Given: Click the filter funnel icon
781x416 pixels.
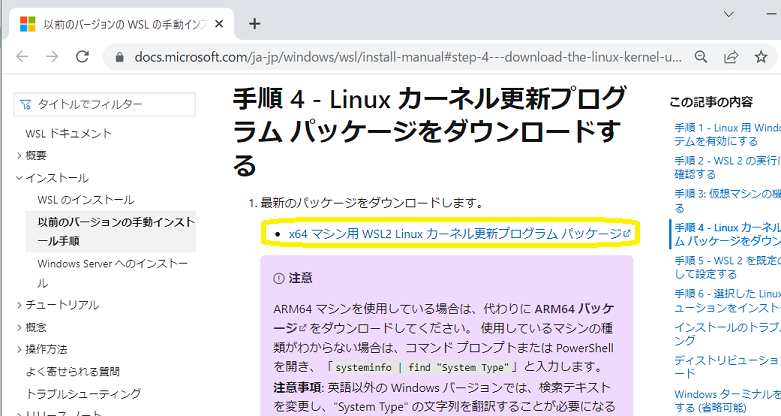Looking at the screenshot, I should coord(25,105).
